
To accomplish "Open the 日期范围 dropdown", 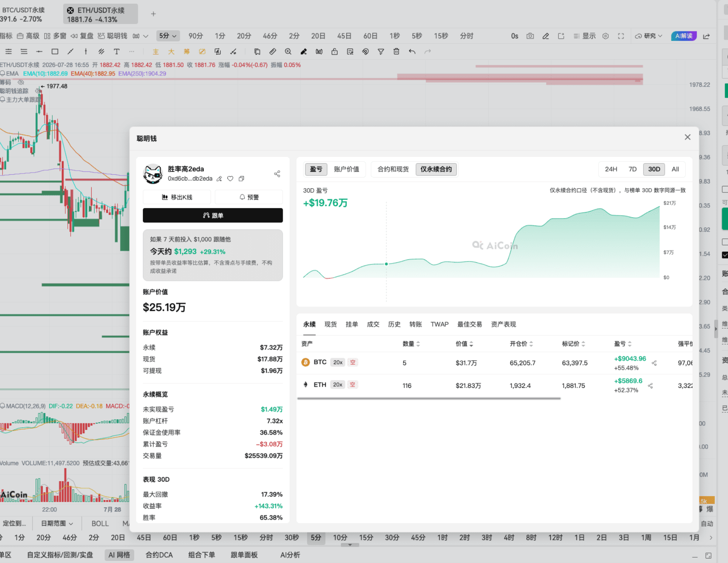I will pos(57,523).
